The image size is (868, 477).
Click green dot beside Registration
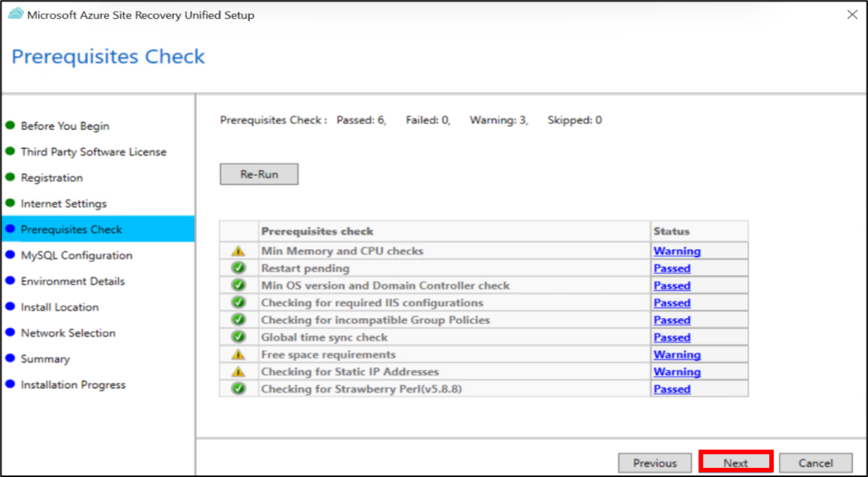coord(10,177)
